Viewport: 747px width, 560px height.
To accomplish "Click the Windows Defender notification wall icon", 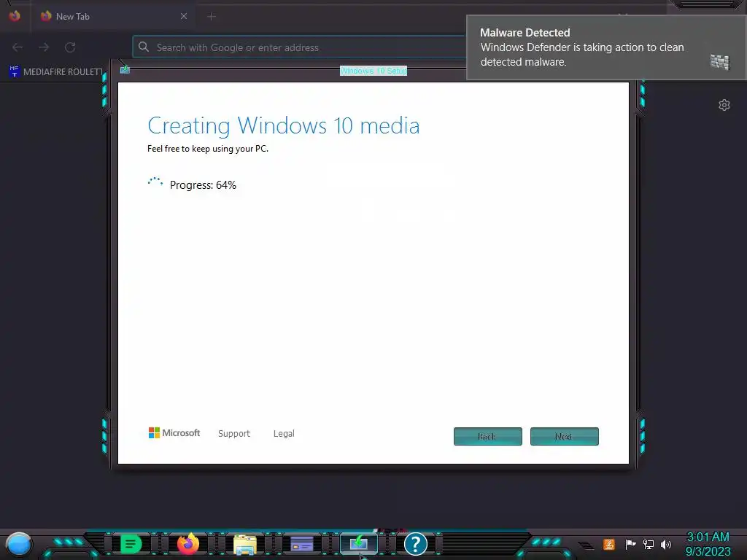I will tap(720, 62).
